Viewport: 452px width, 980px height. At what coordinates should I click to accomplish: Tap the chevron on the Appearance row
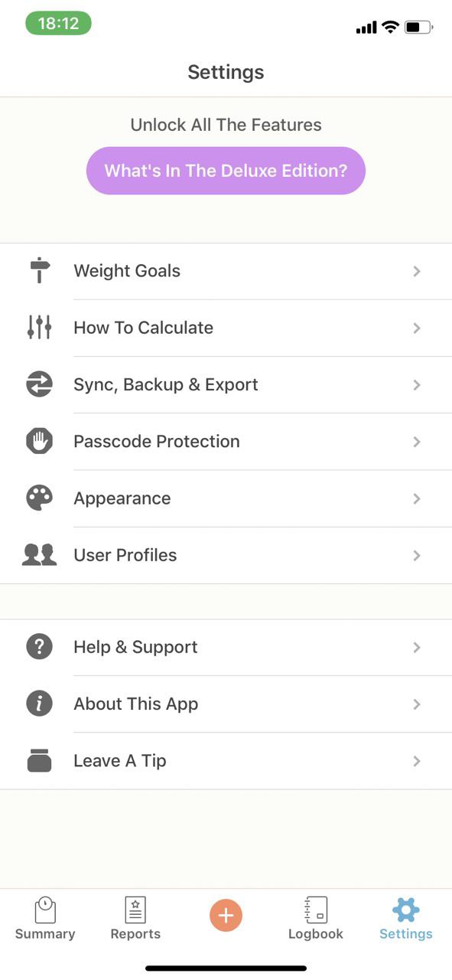(x=417, y=498)
